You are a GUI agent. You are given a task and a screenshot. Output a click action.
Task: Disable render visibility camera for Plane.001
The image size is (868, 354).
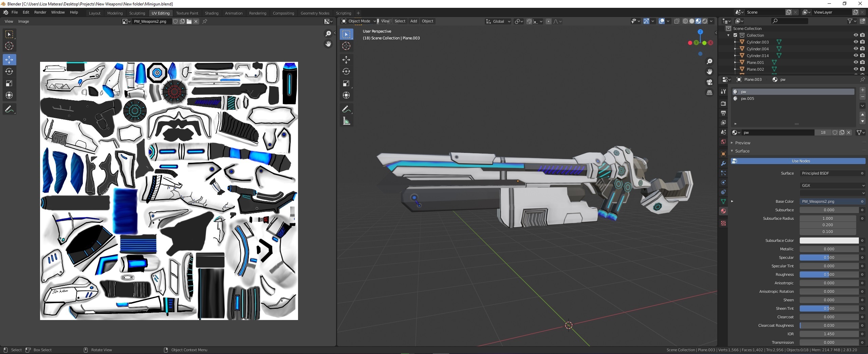(862, 62)
